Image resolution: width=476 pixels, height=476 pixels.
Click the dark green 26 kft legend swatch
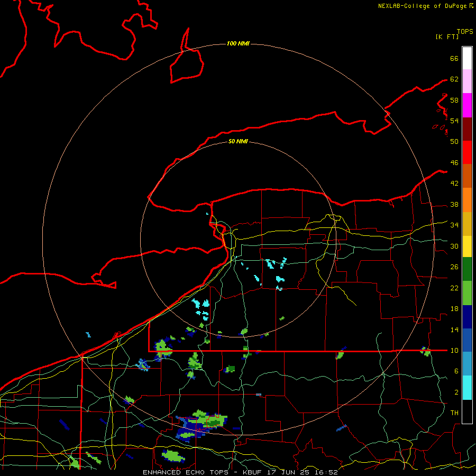[467, 269]
